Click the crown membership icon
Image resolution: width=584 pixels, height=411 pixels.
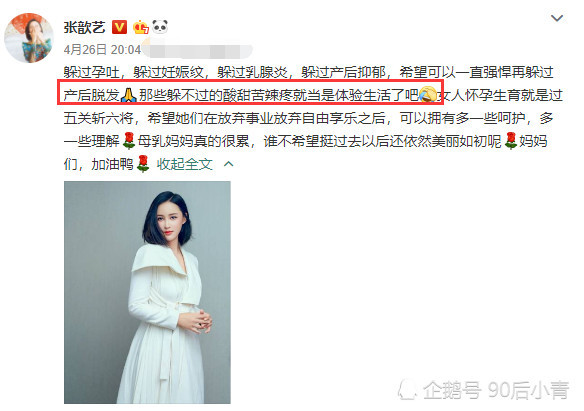click(x=140, y=27)
